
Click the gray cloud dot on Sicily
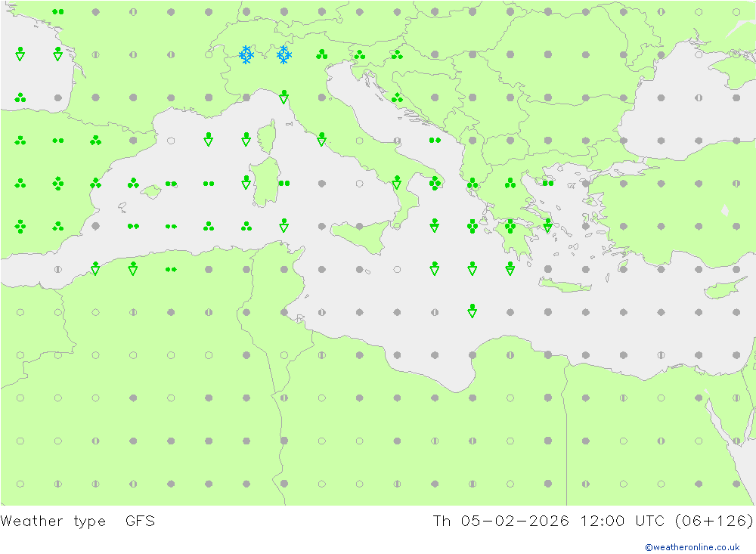pos(360,226)
